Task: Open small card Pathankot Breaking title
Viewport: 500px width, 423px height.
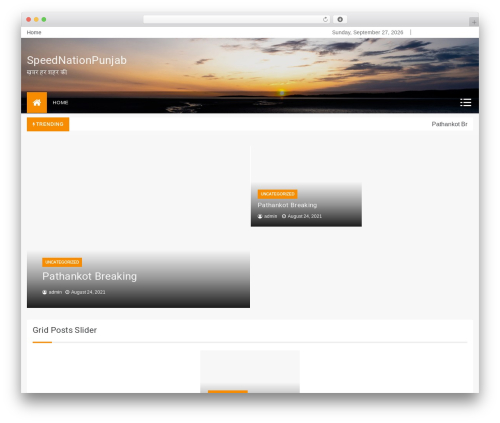Action: pos(287,205)
